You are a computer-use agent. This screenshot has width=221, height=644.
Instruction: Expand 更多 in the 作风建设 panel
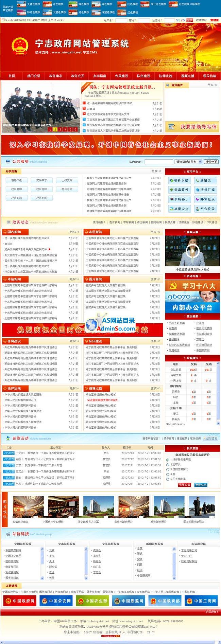(x=74, y=341)
